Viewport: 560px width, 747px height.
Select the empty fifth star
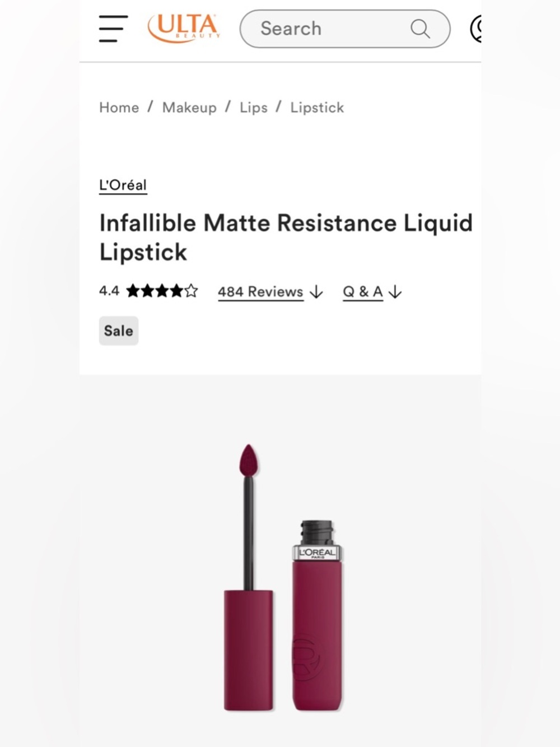[x=191, y=291]
